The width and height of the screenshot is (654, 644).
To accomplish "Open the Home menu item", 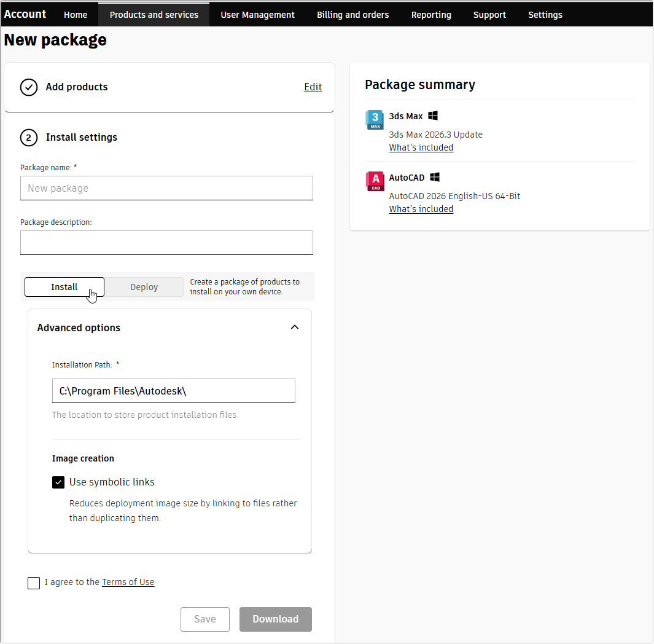I will [x=75, y=14].
